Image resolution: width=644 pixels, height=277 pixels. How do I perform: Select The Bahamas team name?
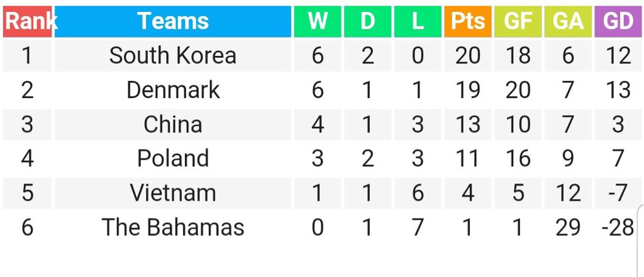coord(173,227)
